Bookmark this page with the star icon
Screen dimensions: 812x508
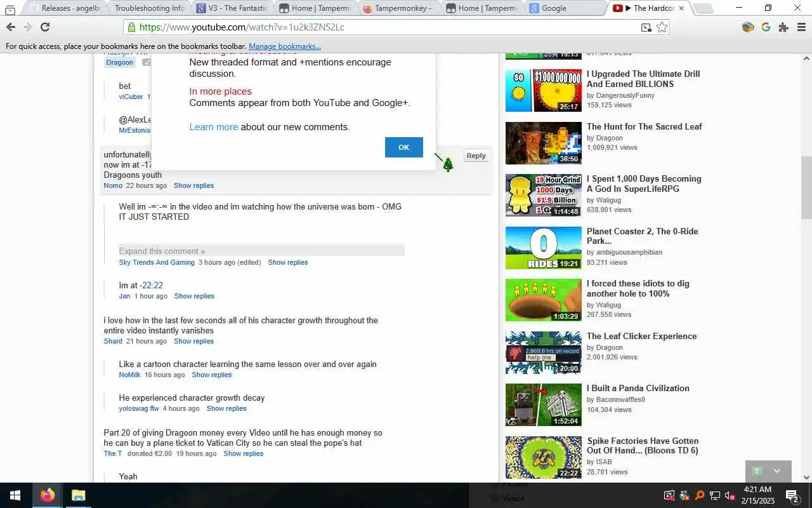662,27
